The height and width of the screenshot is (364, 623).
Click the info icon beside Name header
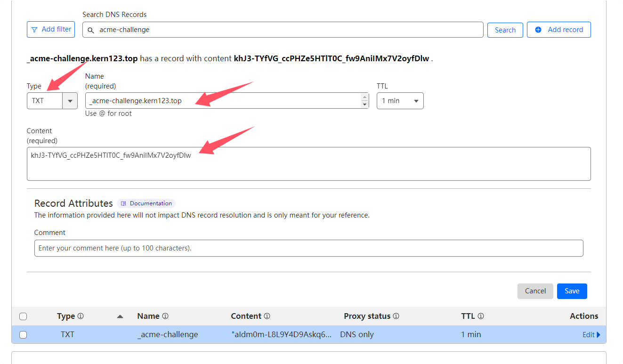(165, 316)
